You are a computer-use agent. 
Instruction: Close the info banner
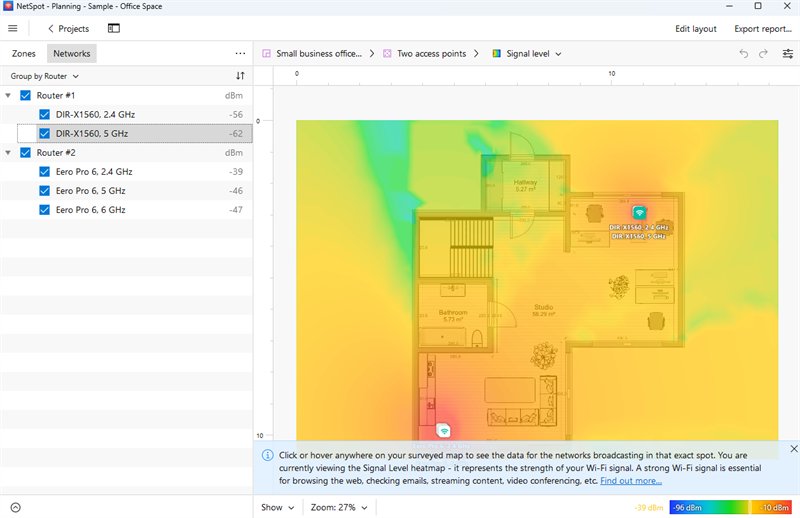pyautogui.click(x=794, y=449)
